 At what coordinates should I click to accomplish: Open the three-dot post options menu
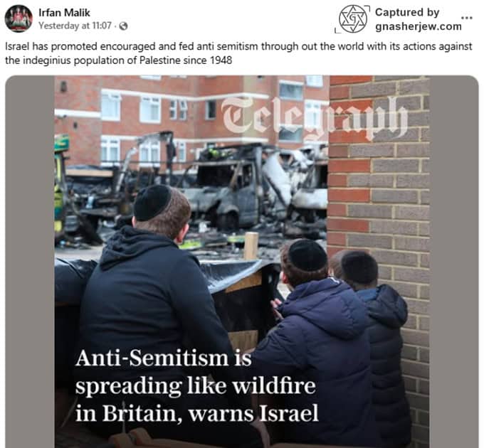[x=466, y=18]
